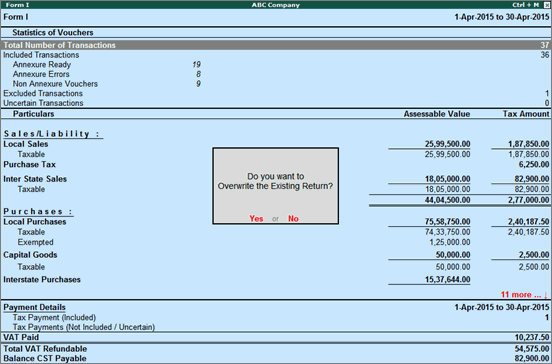Select the Interstate Purchases row
The height and width of the screenshot is (364, 552).
276,280
